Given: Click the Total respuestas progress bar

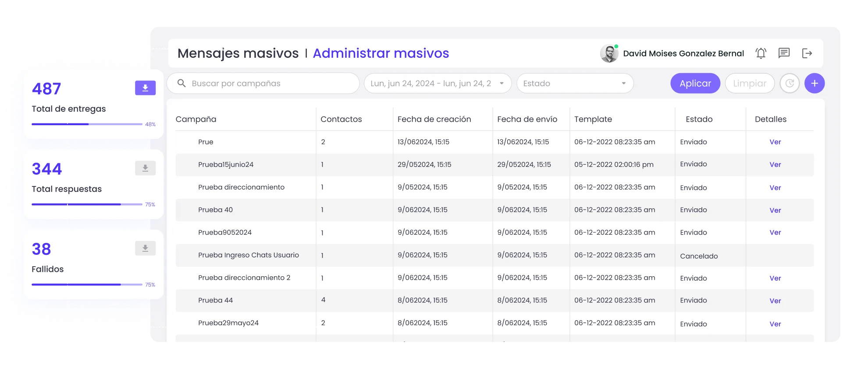Looking at the screenshot, I should (x=87, y=204).
